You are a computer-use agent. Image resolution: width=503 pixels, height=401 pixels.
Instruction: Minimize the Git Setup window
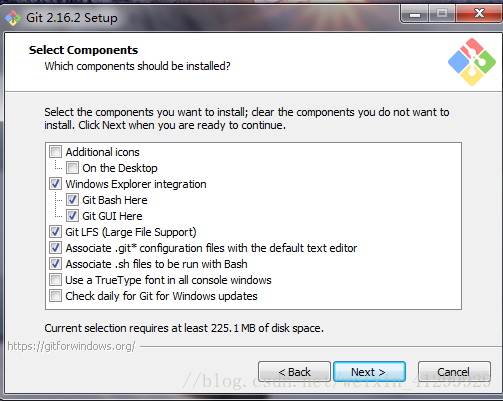[415, 14]
